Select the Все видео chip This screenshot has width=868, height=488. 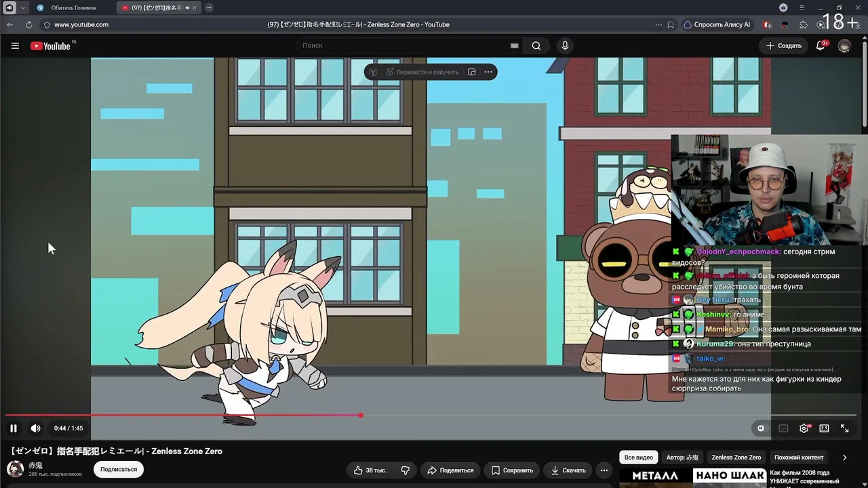(639, 457)
